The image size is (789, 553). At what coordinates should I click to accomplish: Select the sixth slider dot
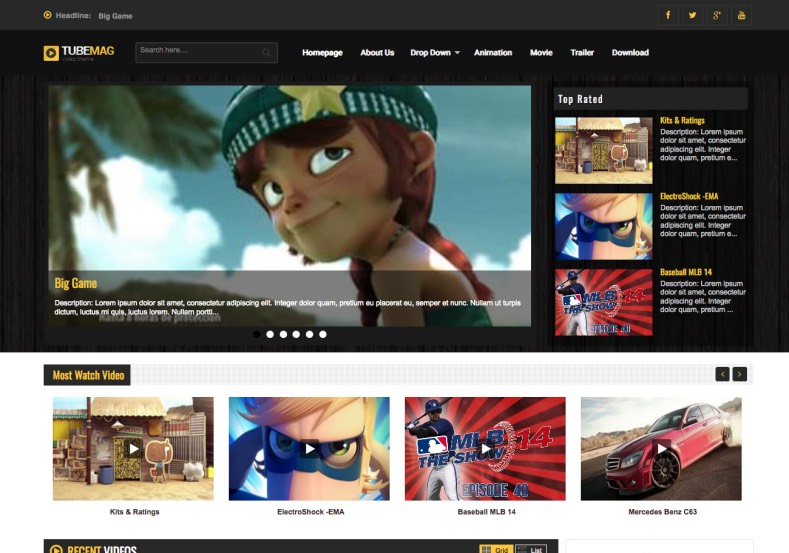[323, 334]
